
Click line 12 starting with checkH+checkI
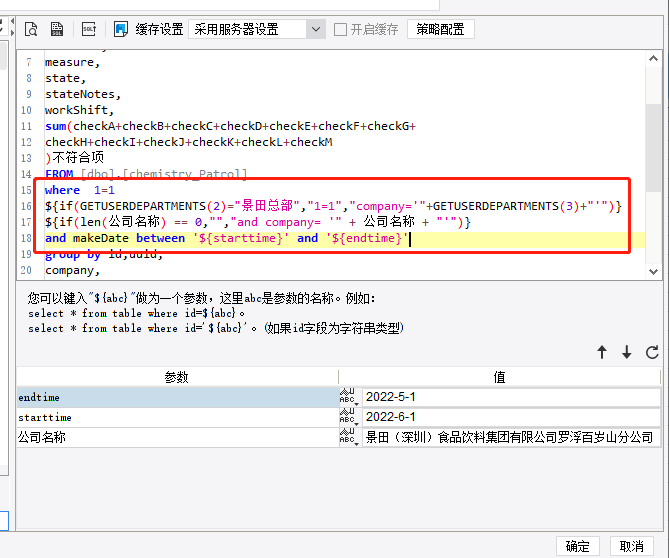[189, 142]
